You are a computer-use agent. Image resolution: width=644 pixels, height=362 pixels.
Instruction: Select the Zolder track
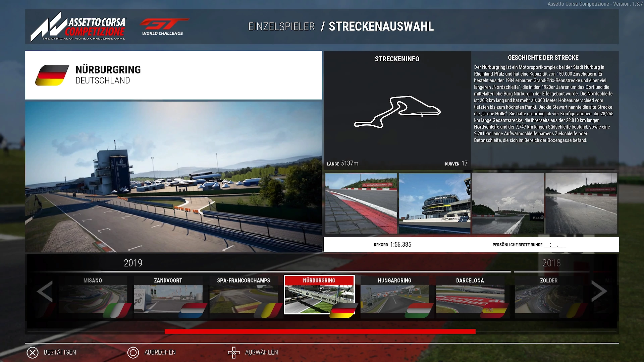click(x=549, y=295)
